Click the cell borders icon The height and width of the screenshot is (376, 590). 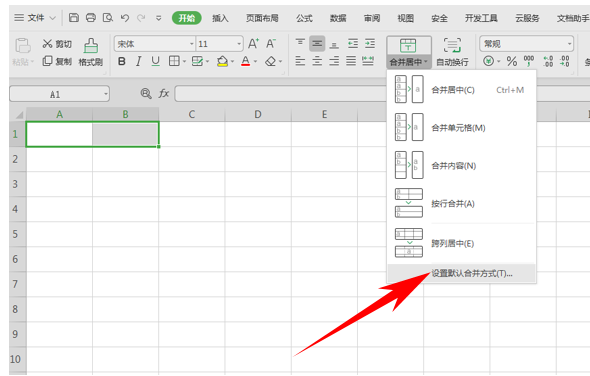[x=174, y=61]
